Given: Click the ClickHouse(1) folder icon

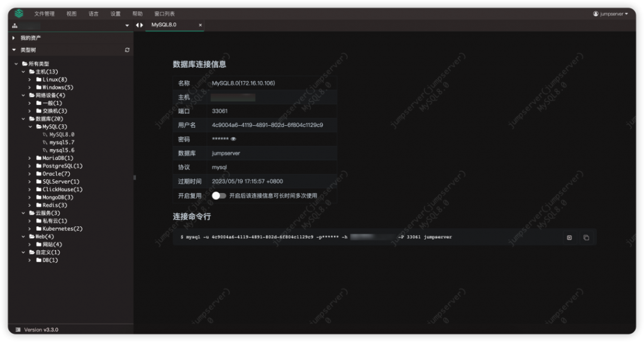Looking at the screenshot, I should pos(38,189).
